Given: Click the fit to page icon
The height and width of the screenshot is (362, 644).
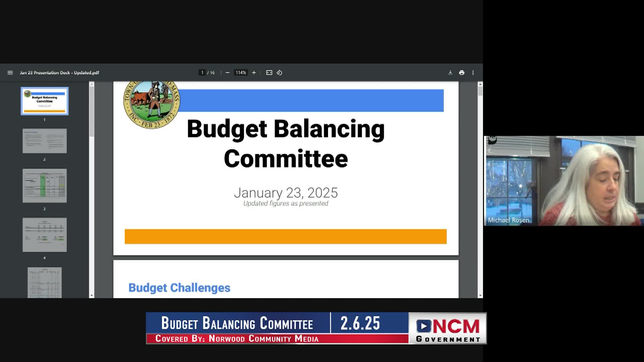Looking at the screenshot, I should [269, 73].
